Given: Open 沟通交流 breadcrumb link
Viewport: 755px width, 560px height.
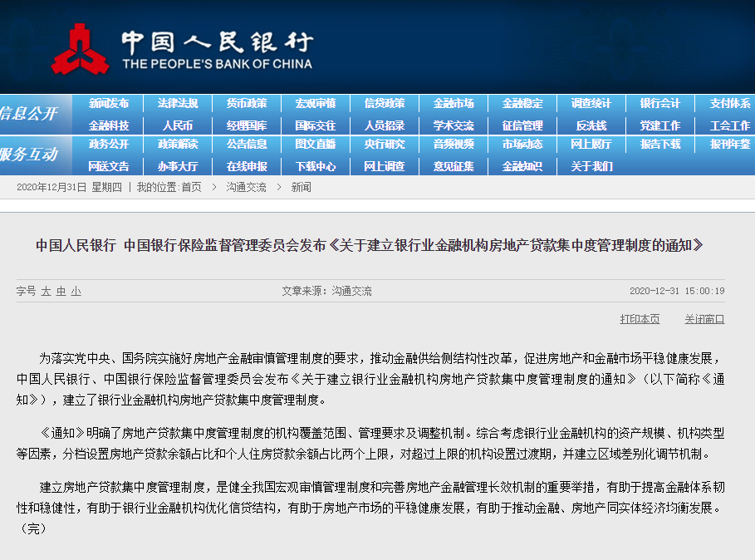Looking at the screenshot, I should tap(246, 187).
